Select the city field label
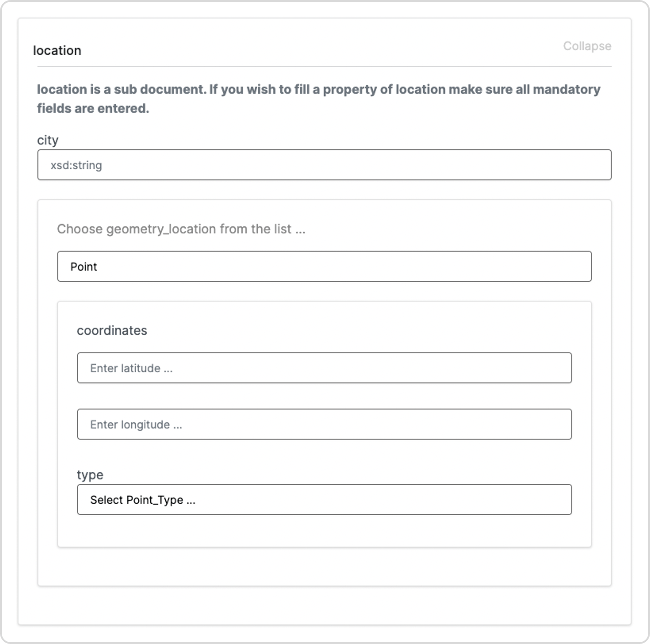Screen dimensions: 650x644 [x=48, y=140]
